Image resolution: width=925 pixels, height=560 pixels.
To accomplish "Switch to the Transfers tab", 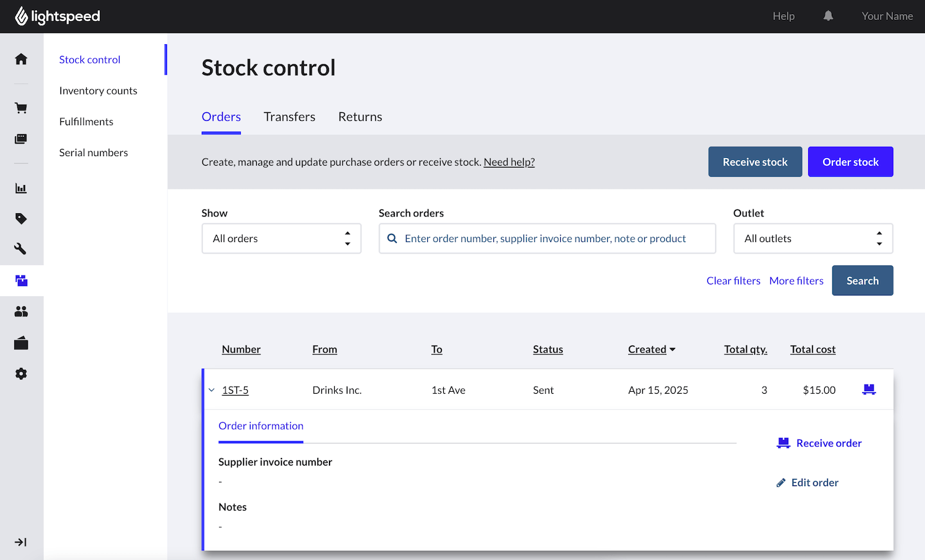I will tap(289, 116).
